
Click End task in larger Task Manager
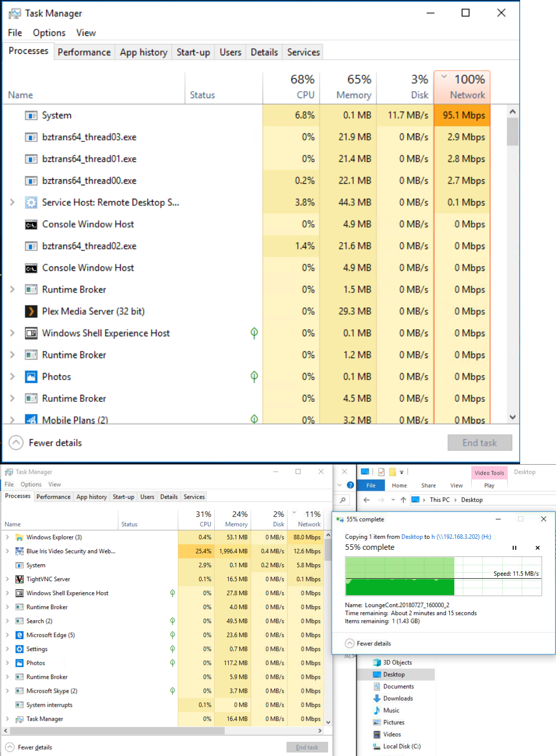(480, 443)
